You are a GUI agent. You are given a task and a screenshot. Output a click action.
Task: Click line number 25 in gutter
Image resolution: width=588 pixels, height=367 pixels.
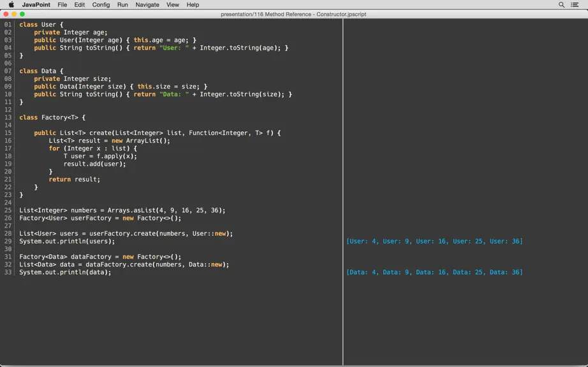(x=8, y=210)
